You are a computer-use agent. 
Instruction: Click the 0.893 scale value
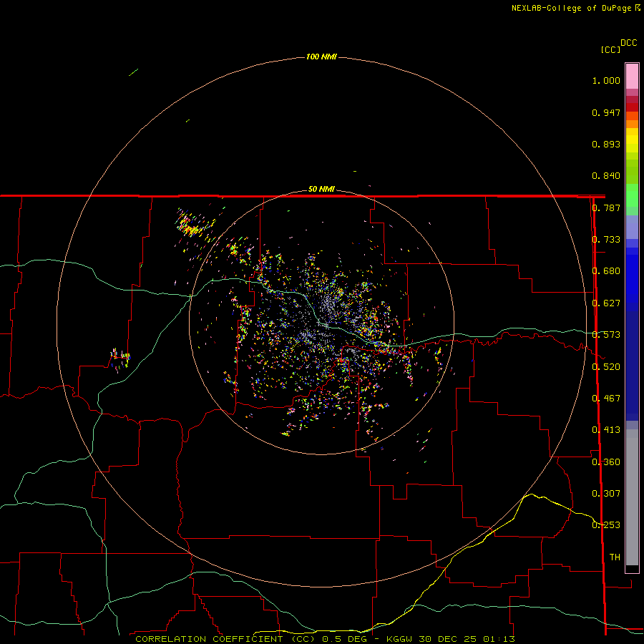point(606,144)
